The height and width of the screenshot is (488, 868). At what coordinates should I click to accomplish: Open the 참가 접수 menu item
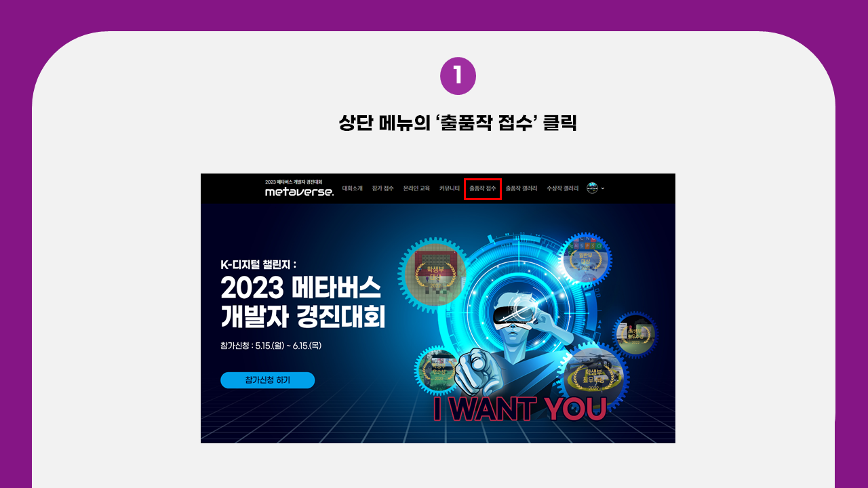pyautogui.click(x=382, y=188)
